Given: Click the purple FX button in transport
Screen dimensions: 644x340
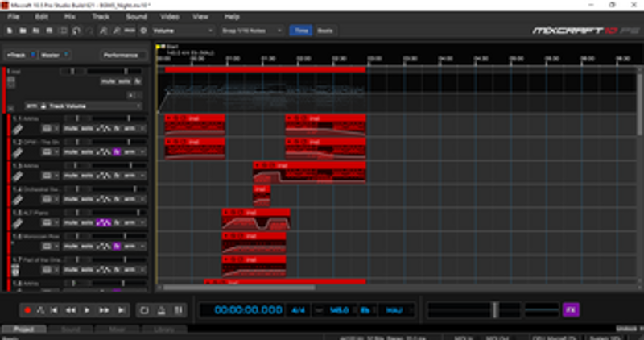Looking at the screenshot, I should (571, 309).
